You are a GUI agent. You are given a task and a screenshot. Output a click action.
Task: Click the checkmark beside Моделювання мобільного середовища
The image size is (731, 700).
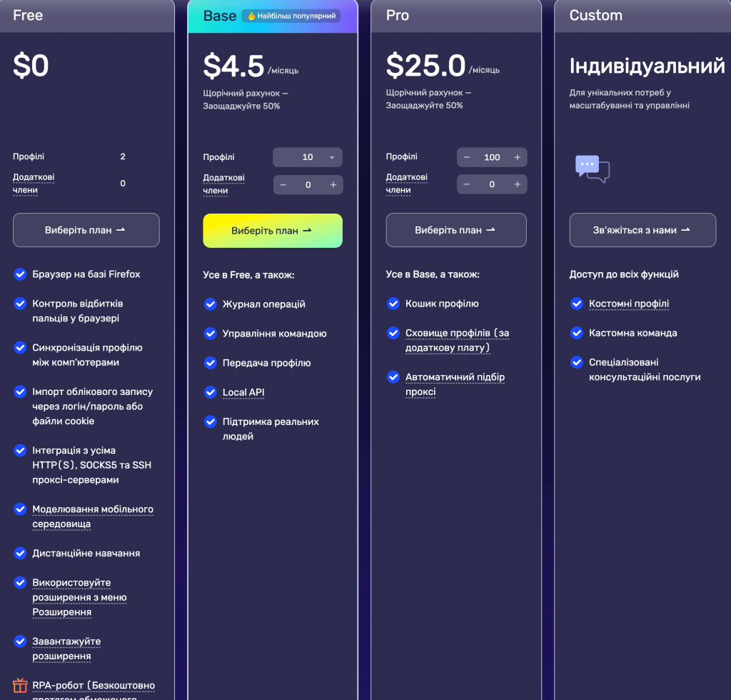click(x=20, y=509)
